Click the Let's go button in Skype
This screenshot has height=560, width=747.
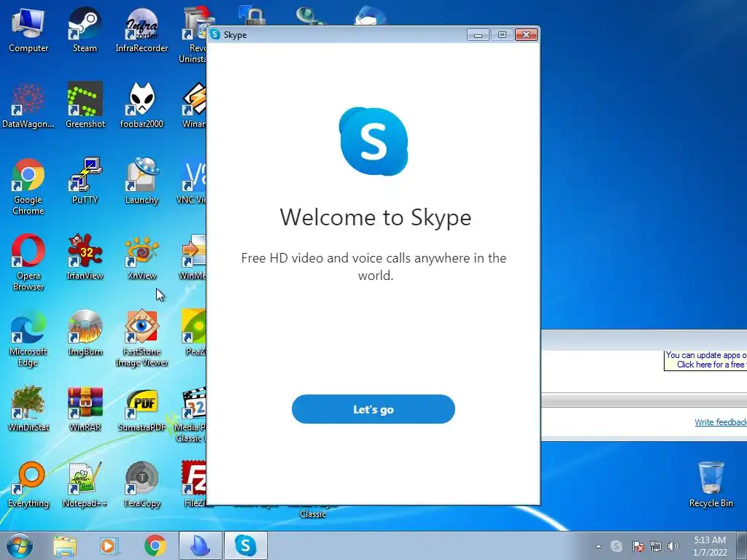click(373, 409)
